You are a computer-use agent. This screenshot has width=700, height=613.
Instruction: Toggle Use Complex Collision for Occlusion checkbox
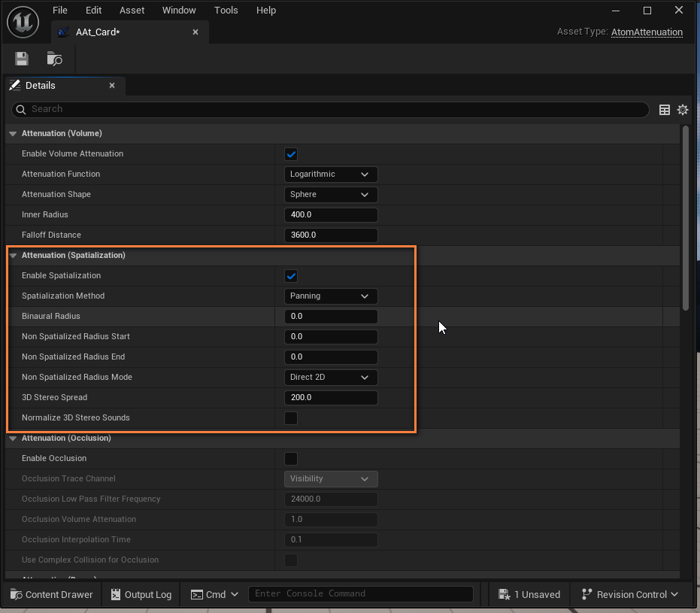click(x=291, y=560)
